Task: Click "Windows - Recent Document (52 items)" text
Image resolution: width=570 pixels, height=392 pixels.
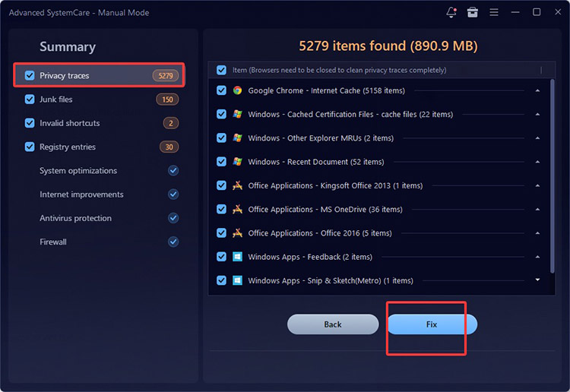Action: [316, 162]
